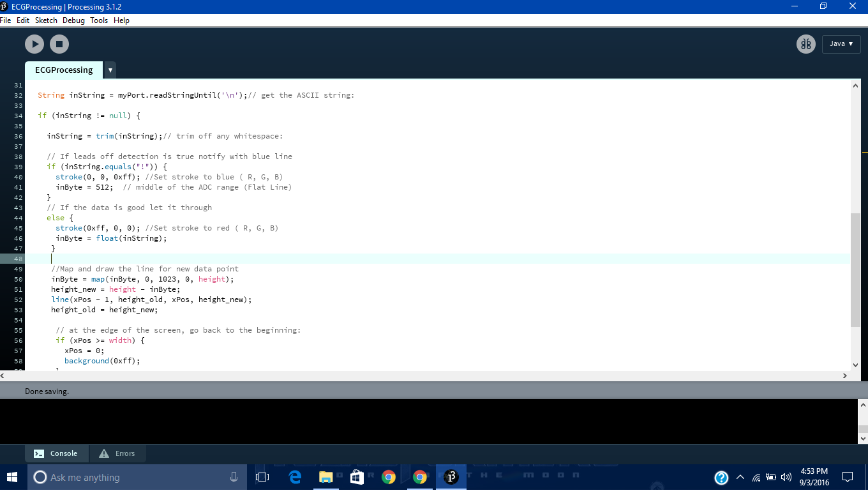Click the Cortana microphone icon

click(234, 477)
